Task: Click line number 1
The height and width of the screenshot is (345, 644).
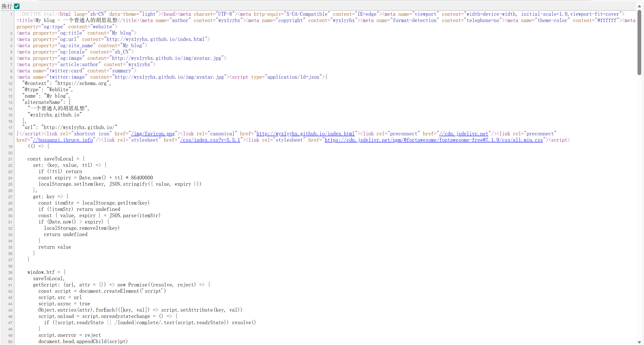Action: 11,14
